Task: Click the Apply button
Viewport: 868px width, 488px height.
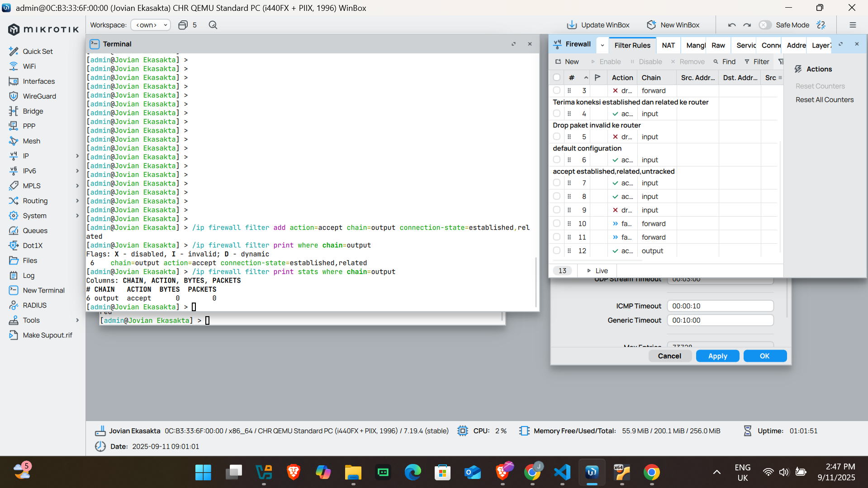Action: coord(717,356)
